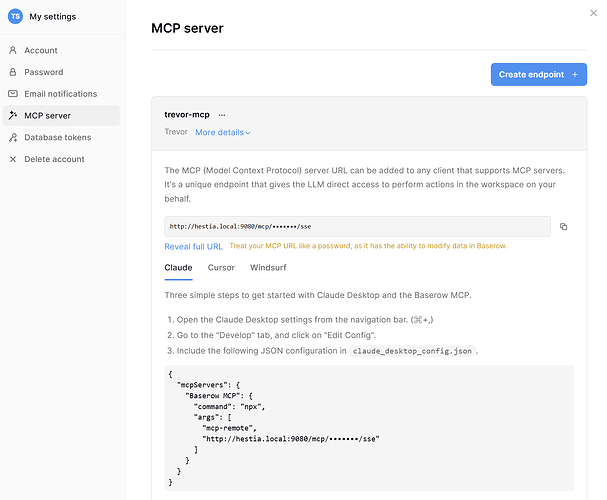Open trevor-mcp options ellipsis menu
The height and width of the screenshot is (500, 607).
221,115
